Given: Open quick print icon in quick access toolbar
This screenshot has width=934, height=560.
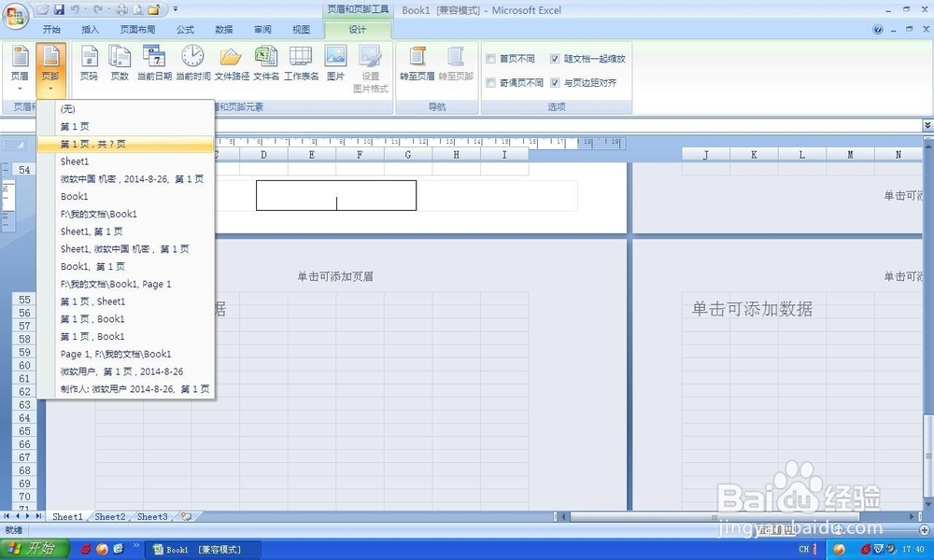Looking at the screenshot, I should (121, 9).
